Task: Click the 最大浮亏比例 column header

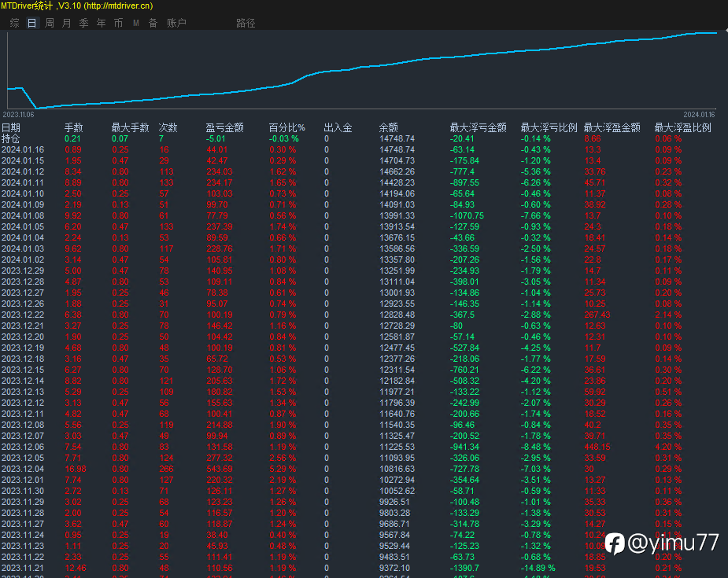Action: [x=549, y=127]
